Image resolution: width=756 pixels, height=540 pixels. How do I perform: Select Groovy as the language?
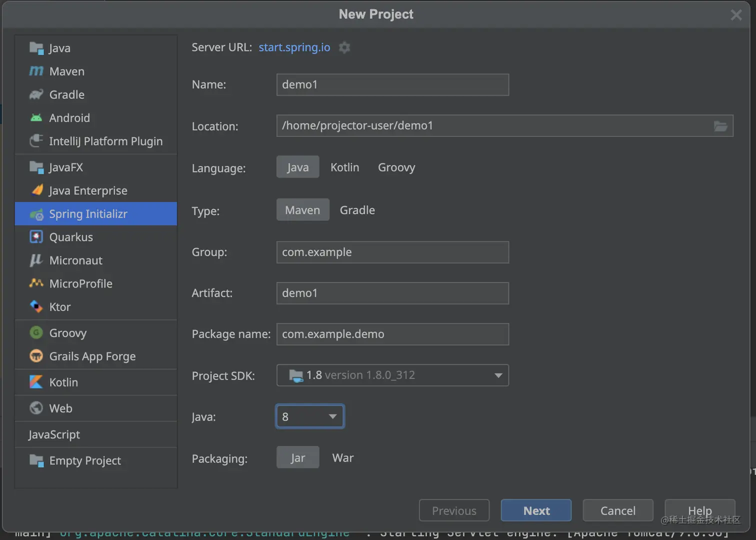point(396,167)
